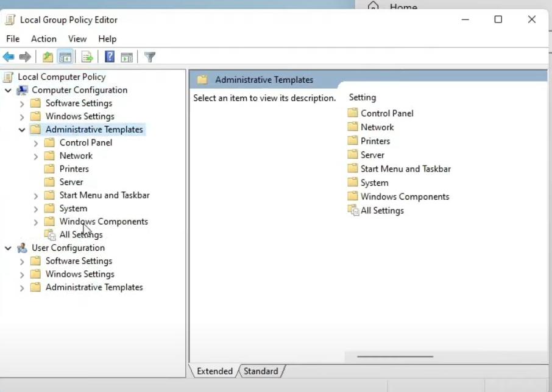
Task: Click Control Panel folder icon in right pane
Action: (x=352, y=113)
